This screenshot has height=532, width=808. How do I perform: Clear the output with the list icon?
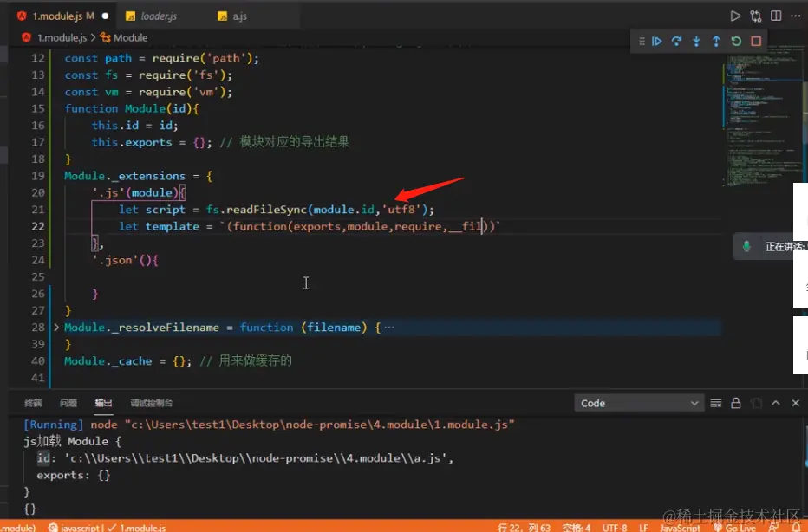[716, 403]
